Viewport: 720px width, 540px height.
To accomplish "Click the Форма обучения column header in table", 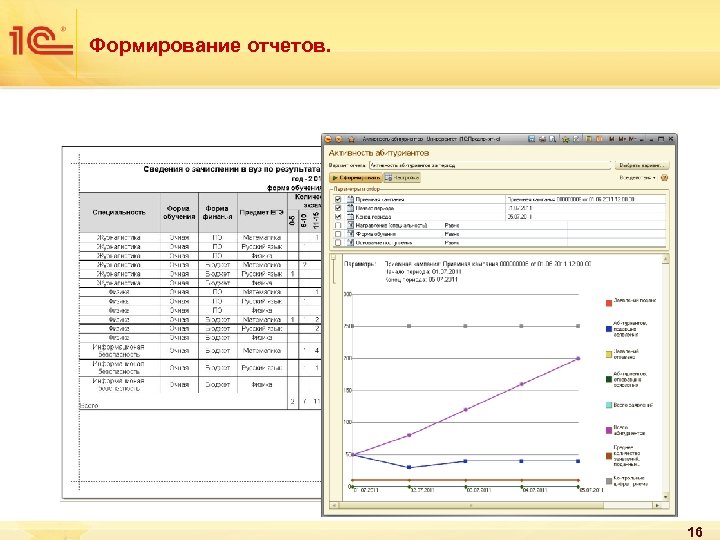I will 179,213.
